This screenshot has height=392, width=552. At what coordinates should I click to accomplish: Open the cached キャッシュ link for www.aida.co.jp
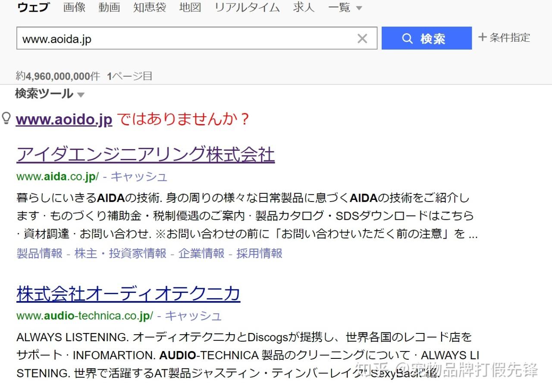[139, 177]
